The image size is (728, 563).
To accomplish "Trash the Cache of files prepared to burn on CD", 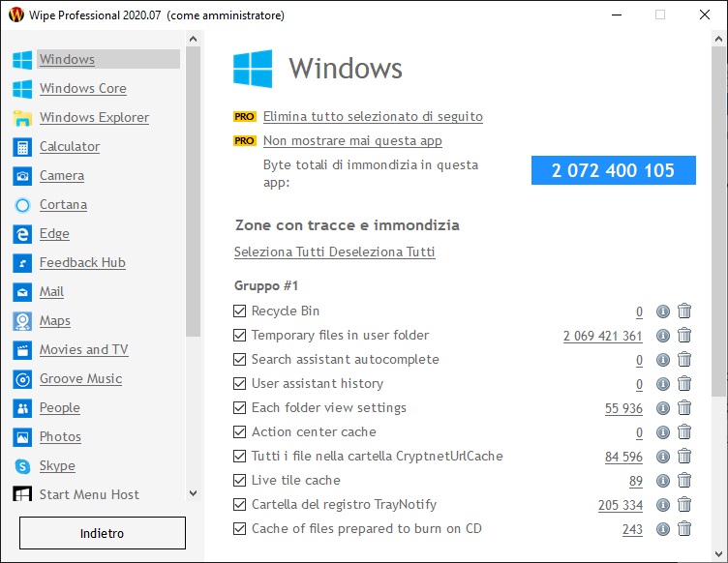I will pos(684,529).
